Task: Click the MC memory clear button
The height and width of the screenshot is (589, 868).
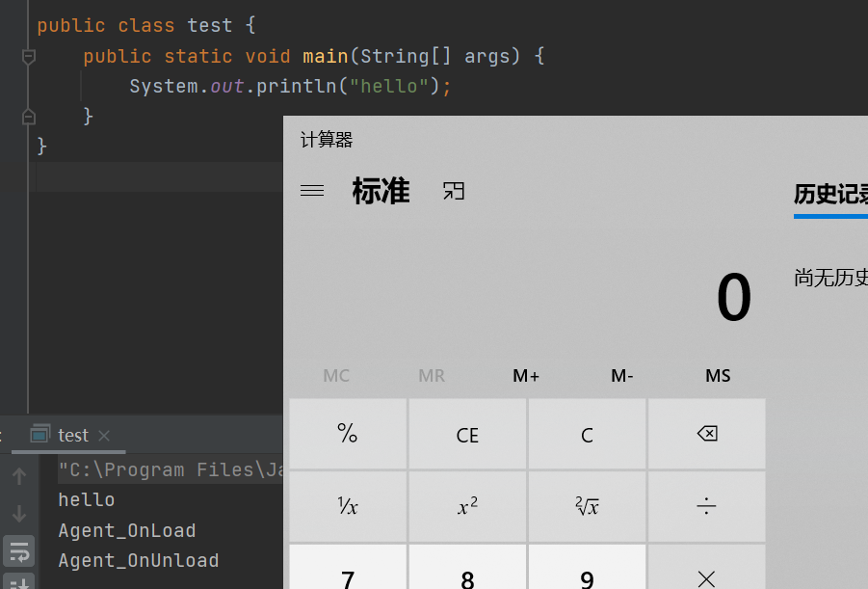Action: point(336,376)
